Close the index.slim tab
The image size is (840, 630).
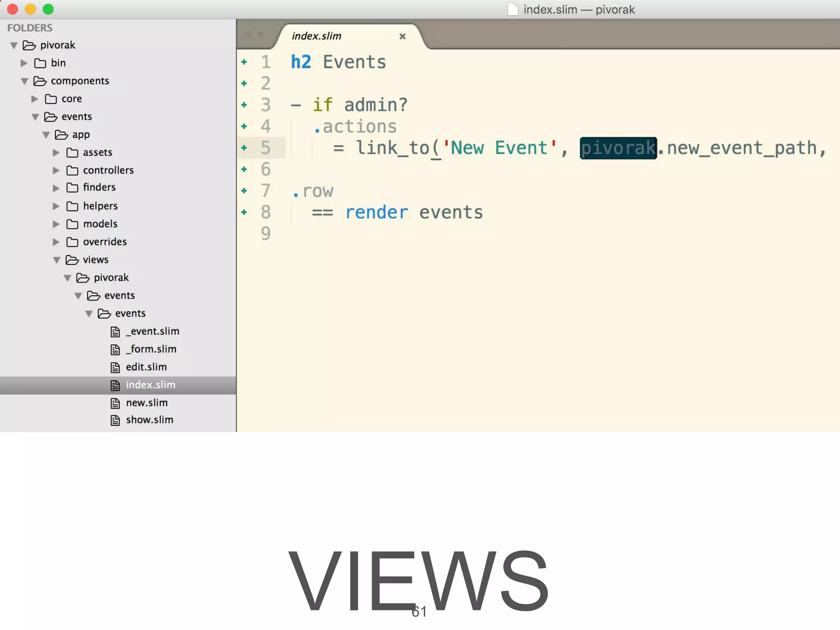[402, 37]
